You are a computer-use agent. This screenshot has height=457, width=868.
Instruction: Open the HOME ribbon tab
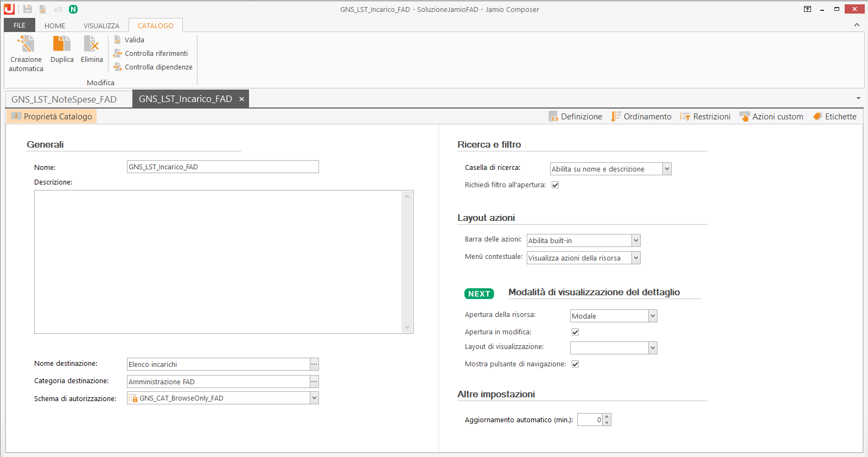coord(55,26)
